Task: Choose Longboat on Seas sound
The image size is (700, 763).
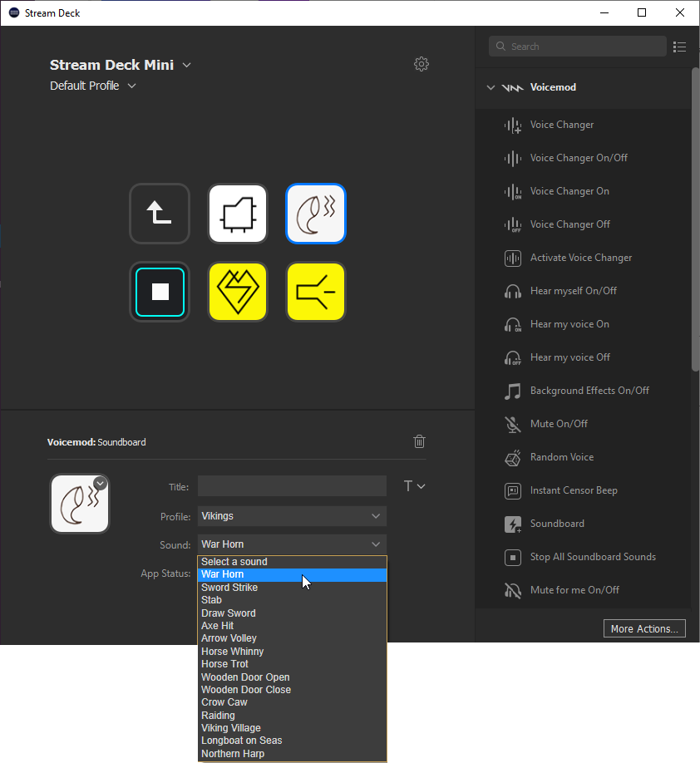Action: pyautogui.click(x=292, y=741)
